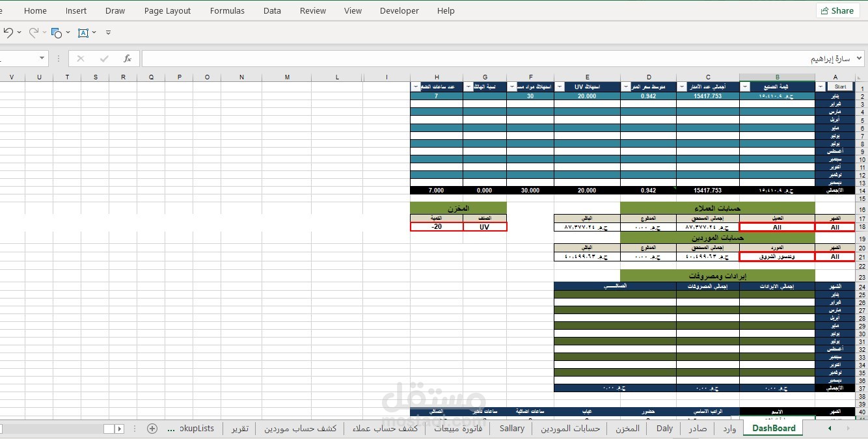
Task: Switch to the DashBoard sheet tab
Action: coord(774,428)
